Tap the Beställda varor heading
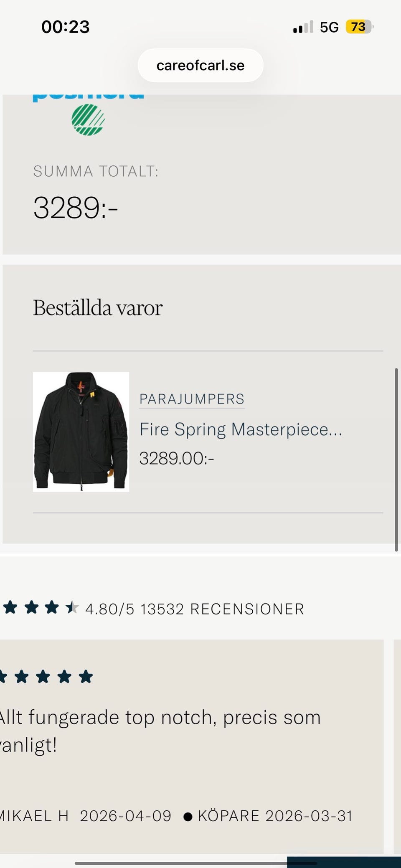This screenshot has width=401, height=868. [98, 308]
